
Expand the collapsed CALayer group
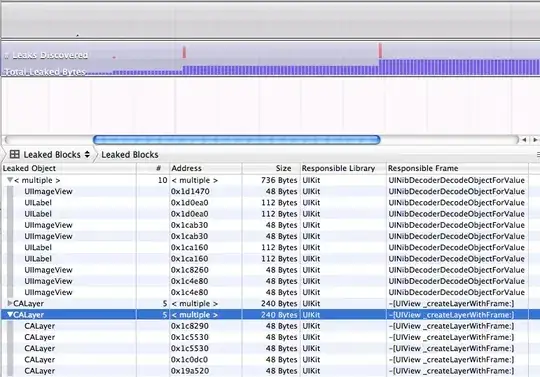point(10,303)
